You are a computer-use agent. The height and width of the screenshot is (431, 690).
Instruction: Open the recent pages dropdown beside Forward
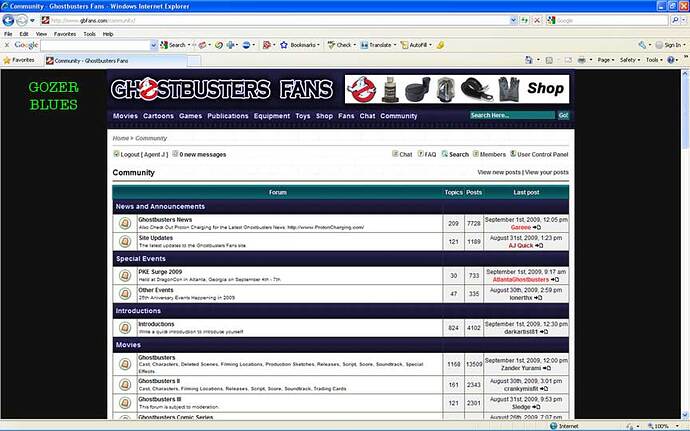click(32, 21)
